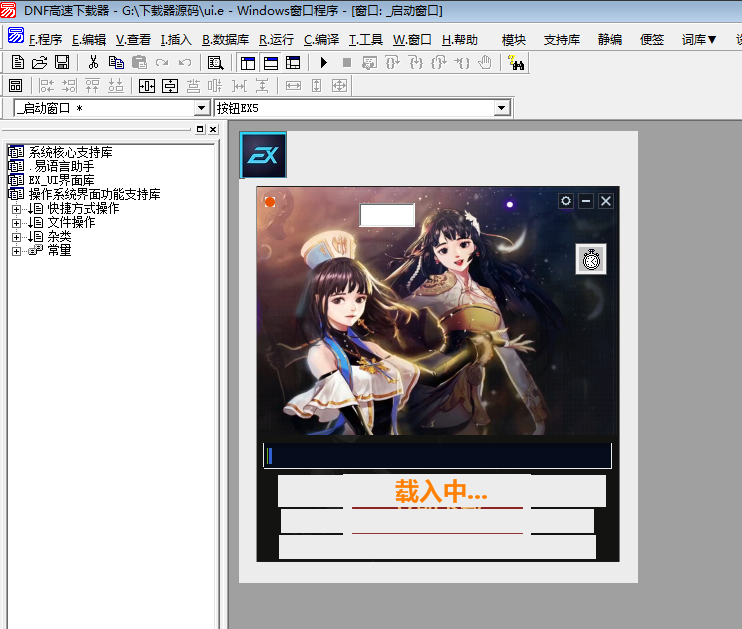This screenshot has width=742, height=629.
Task: Click the align vertical centers icon
Action: (215, 86)
